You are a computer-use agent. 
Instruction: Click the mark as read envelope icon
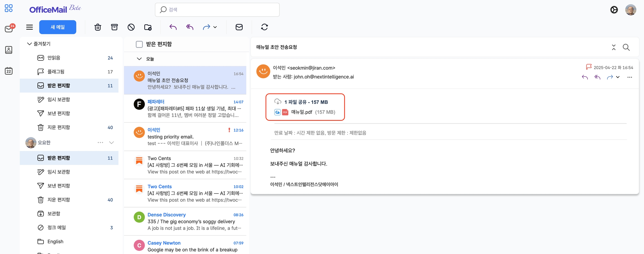point(239,27)
